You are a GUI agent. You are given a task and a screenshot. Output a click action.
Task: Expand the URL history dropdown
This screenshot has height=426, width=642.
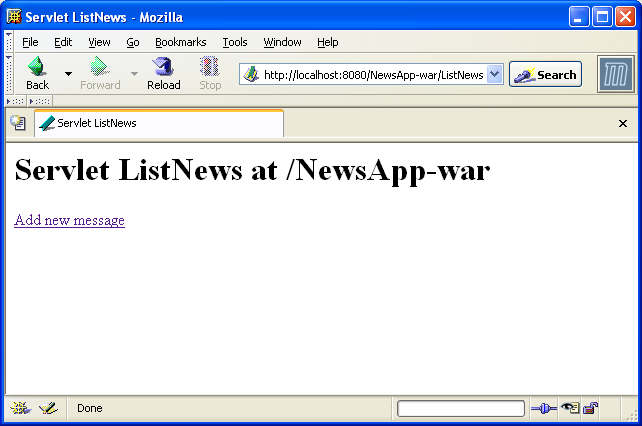click(495, 74)
